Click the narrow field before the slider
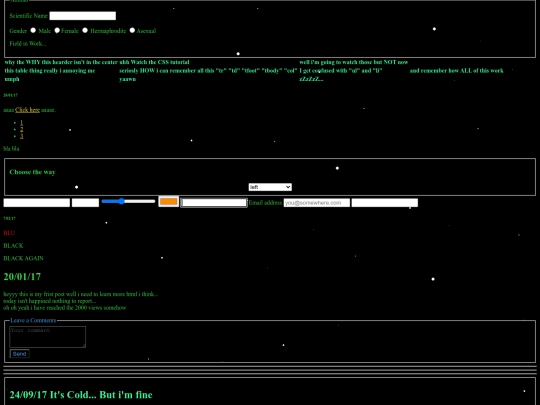The width and height of the screenshot is (540, 405). click(x=85, y=203)
